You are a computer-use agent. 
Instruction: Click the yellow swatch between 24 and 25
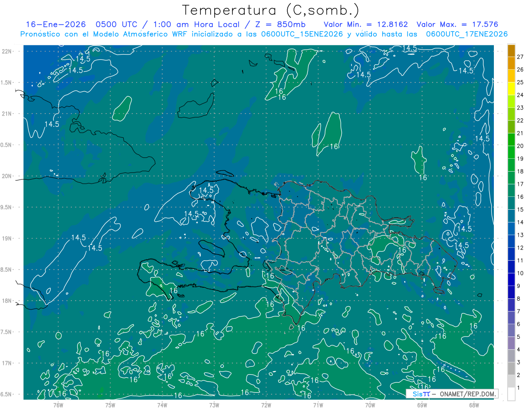511,89
